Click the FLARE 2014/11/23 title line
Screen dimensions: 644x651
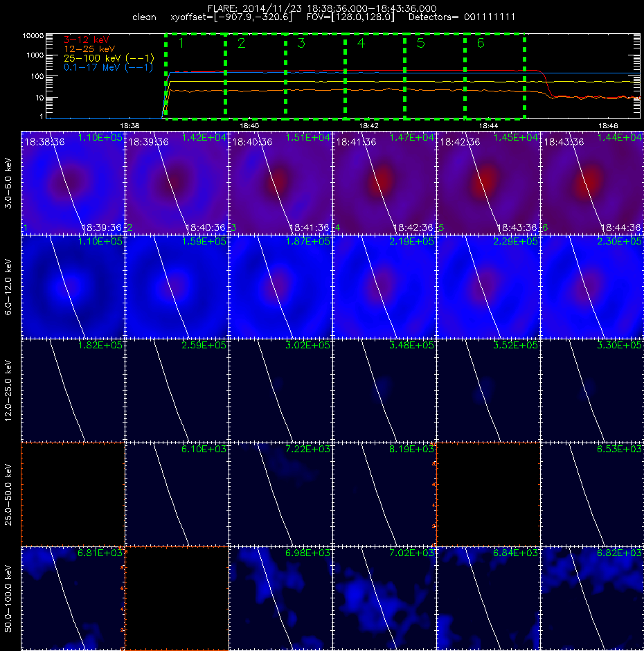click(322, 8)
